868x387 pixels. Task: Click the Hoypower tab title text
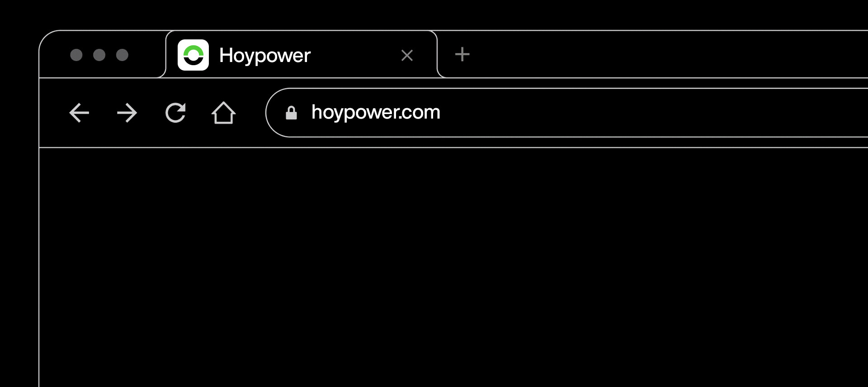click(264, 55)
